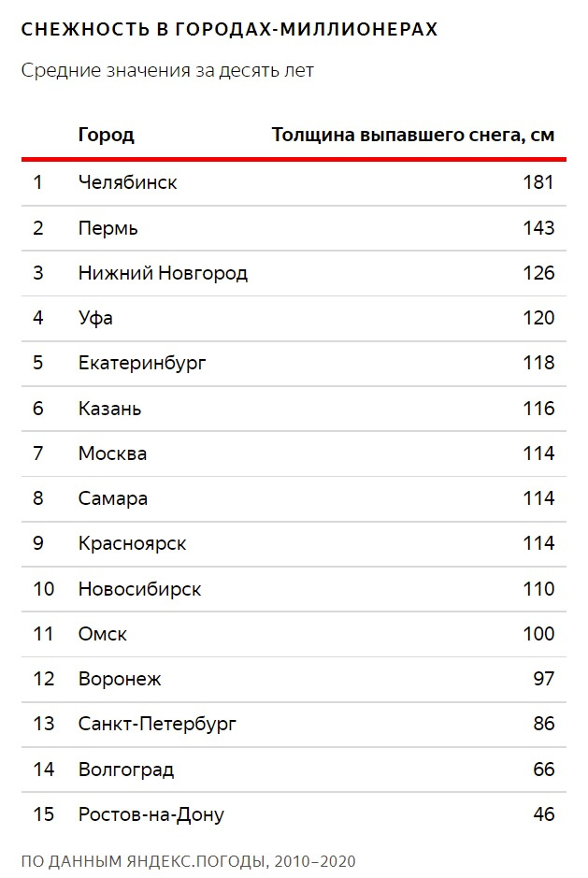Click the "Толщина выпавшего снега, см" header

[412, 135]
